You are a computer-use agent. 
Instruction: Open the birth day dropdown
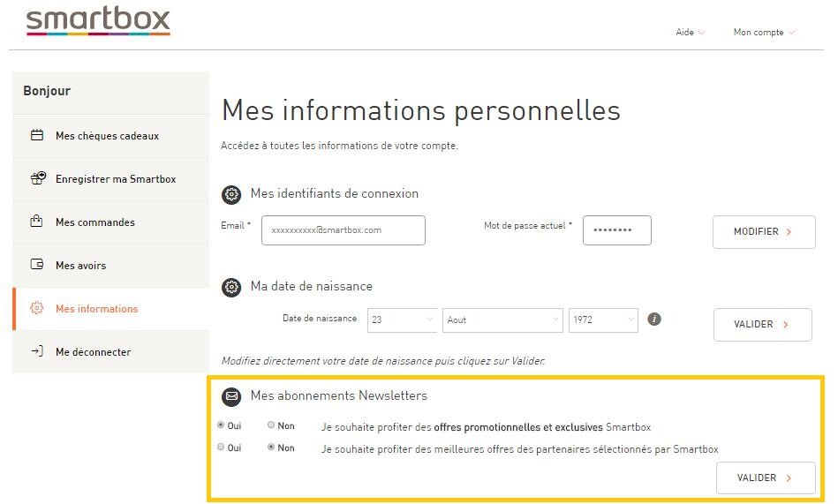(x=403, y=320)
